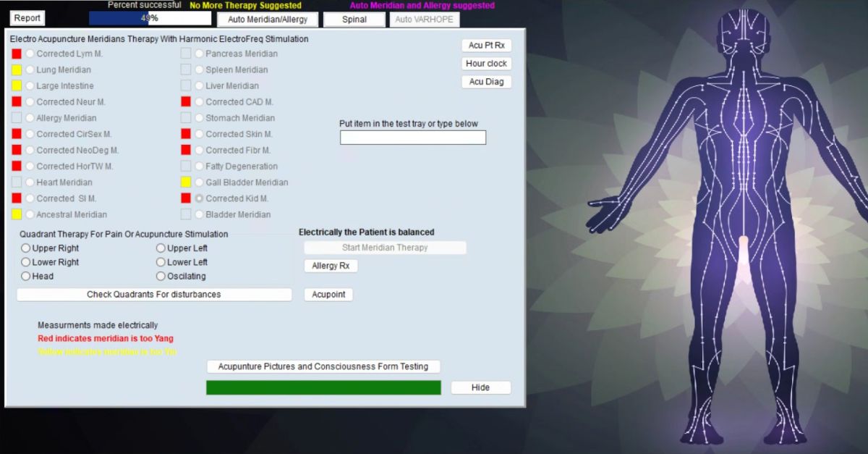The image size is (868, 454).
Task: Select the Oscilating quadrant option
Action: (161, 276)
